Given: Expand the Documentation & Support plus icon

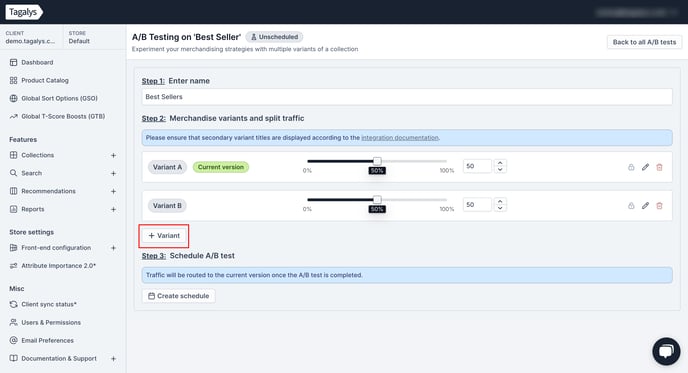Looking at the screenshot, I should (x=113, y=359).
